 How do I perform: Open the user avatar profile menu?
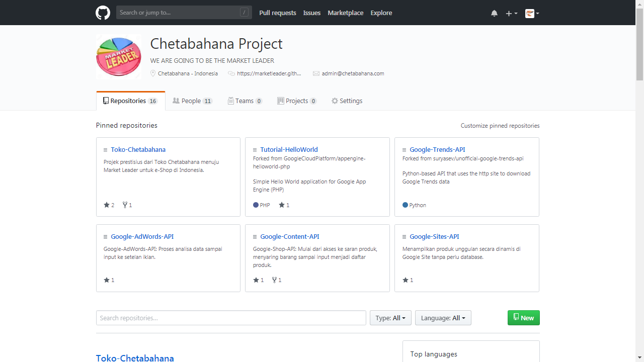(532, 13)
